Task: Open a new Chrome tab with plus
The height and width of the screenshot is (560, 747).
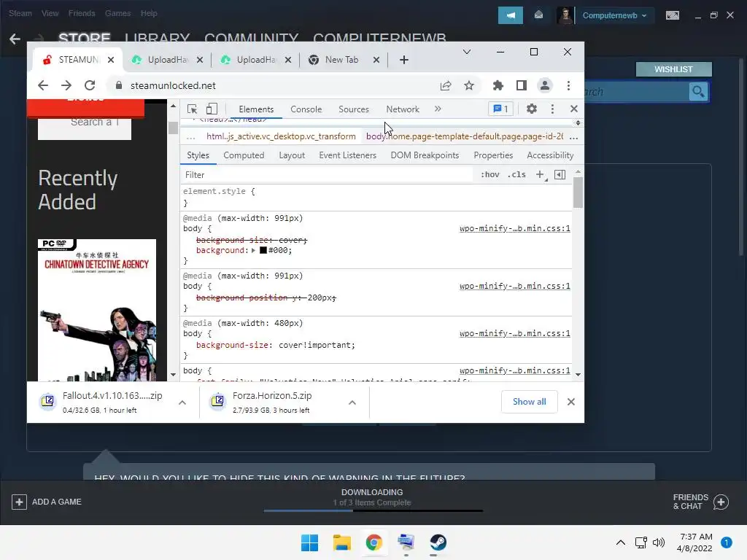Action: 403,60
